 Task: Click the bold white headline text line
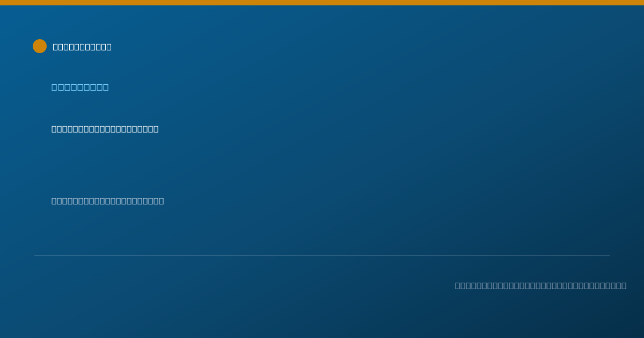pyautogui.click(x=105, y=129)
